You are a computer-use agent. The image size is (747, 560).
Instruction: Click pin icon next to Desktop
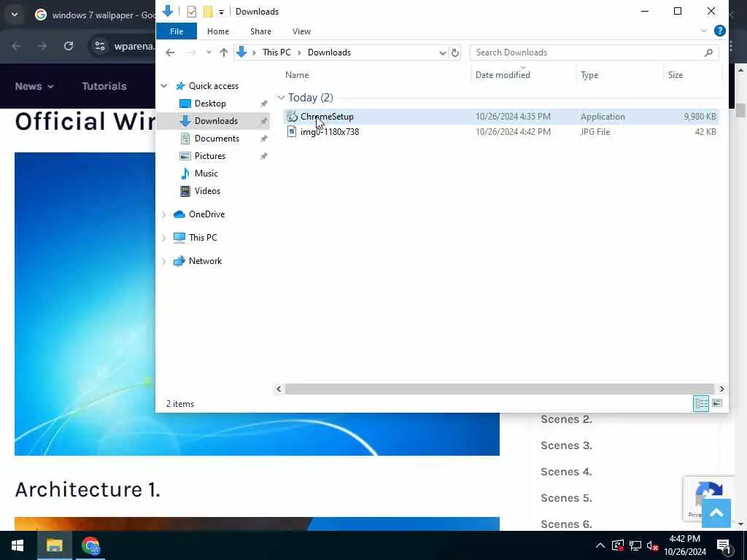(263, 104)
